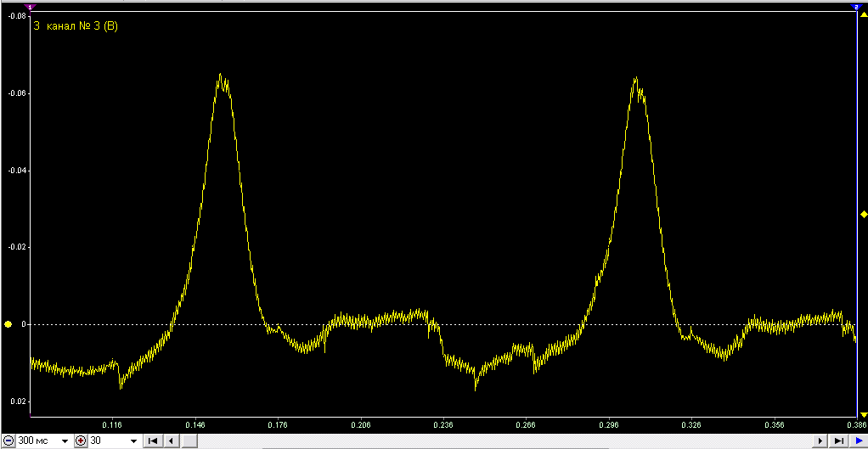Start playback with the blue play button
The width and height of the screenshot is (868, 449).
(859, 441)
